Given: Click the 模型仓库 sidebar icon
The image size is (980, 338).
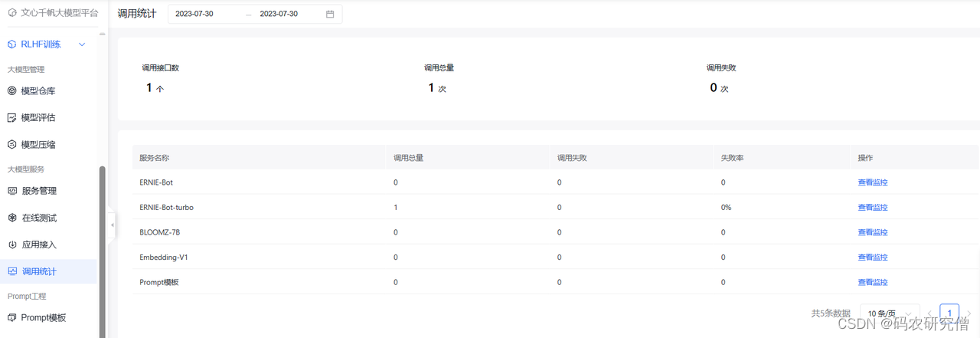Looking at the screenshot, I should pos(11,91).
